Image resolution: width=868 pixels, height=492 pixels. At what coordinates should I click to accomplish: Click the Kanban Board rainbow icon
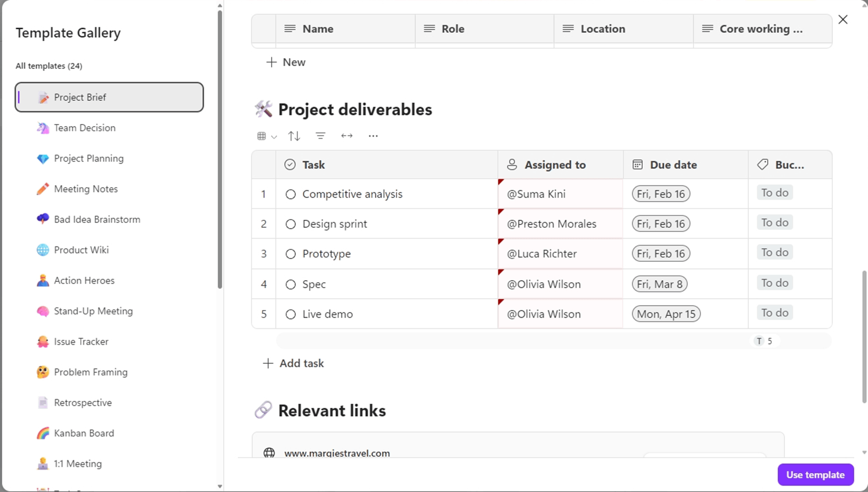coord(43,433)
